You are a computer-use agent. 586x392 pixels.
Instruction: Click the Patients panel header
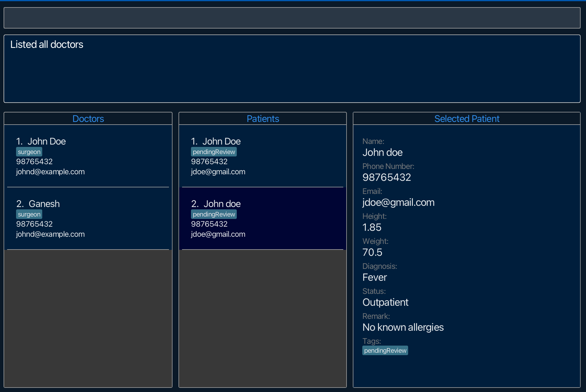coord(263,119)
